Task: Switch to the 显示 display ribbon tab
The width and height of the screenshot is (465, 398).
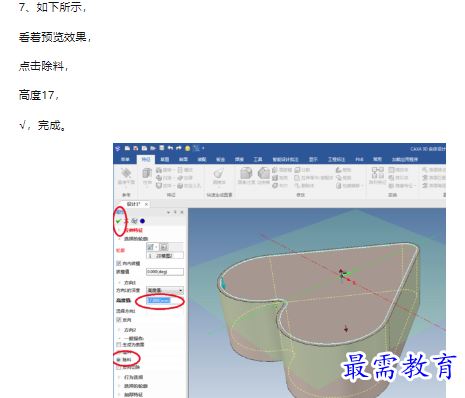Action: pos(313,159)
